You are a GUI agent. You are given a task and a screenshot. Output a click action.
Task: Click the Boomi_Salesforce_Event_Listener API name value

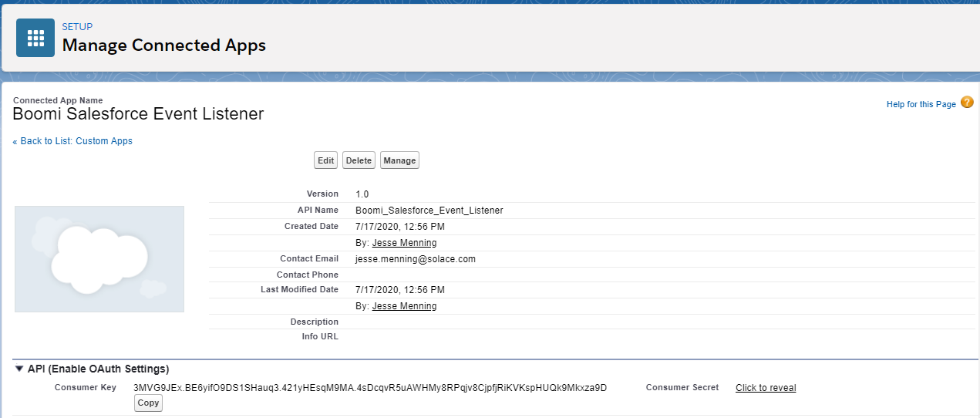tap(429, 211)
